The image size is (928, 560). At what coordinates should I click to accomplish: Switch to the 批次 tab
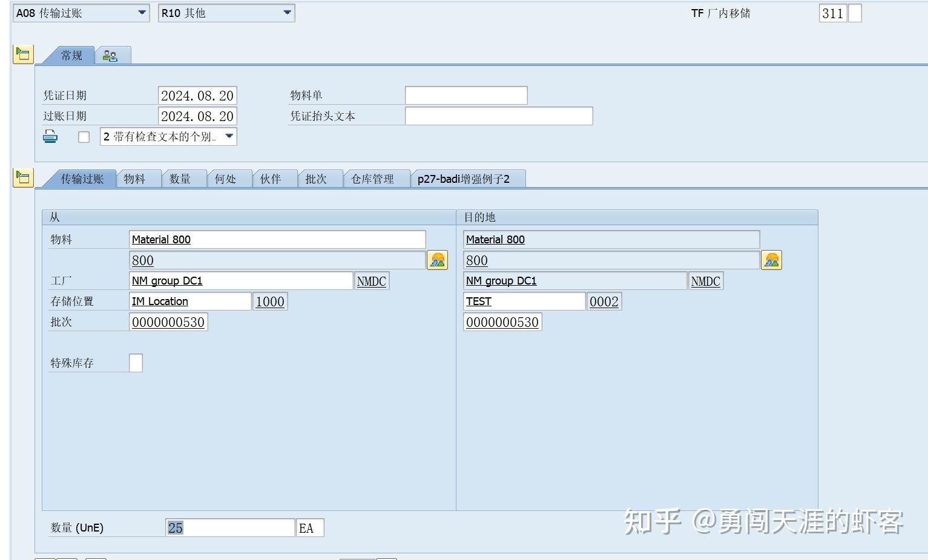click(x=319, y=178)
